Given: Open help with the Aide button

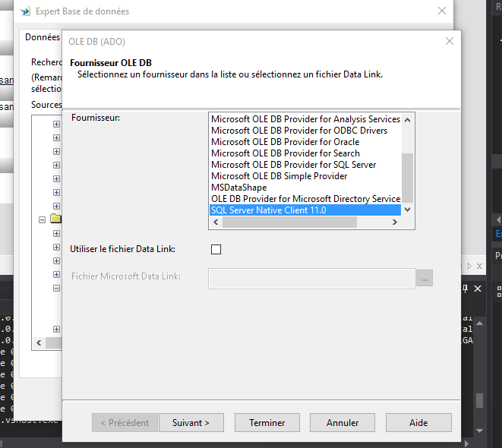Looking at the screenshot, I should tap(418, 423).
